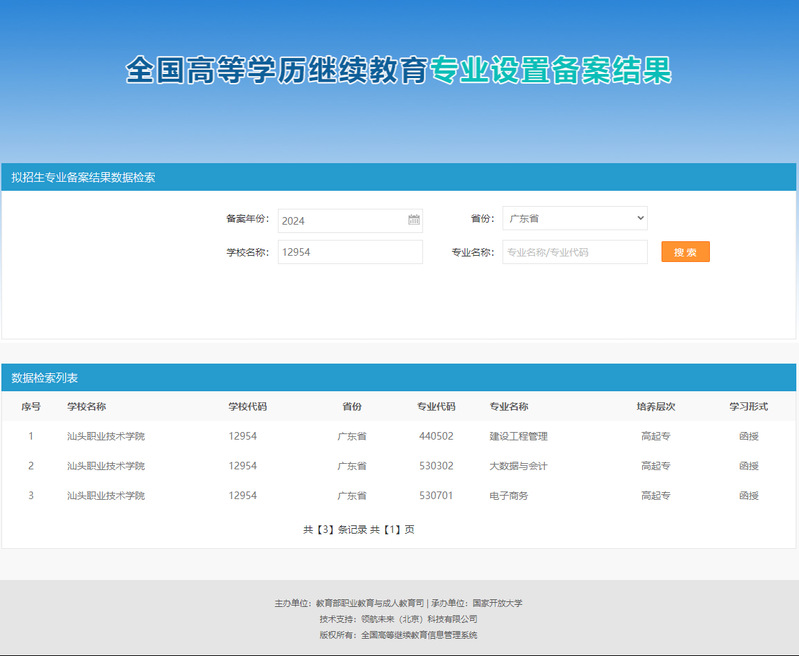Select the 电子商务 major name cell
The image size is (799, 656).
(508, 496)
